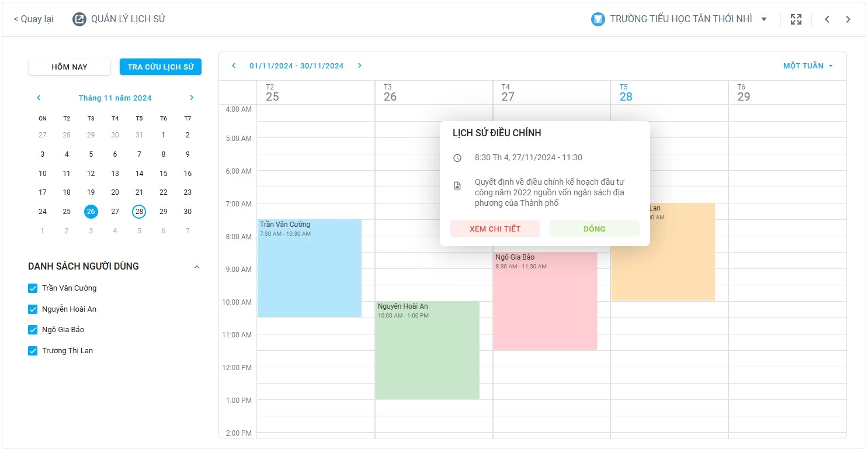Go to previous page using header left arrow
The image size is (868, 452).
[x=827, y=19]
